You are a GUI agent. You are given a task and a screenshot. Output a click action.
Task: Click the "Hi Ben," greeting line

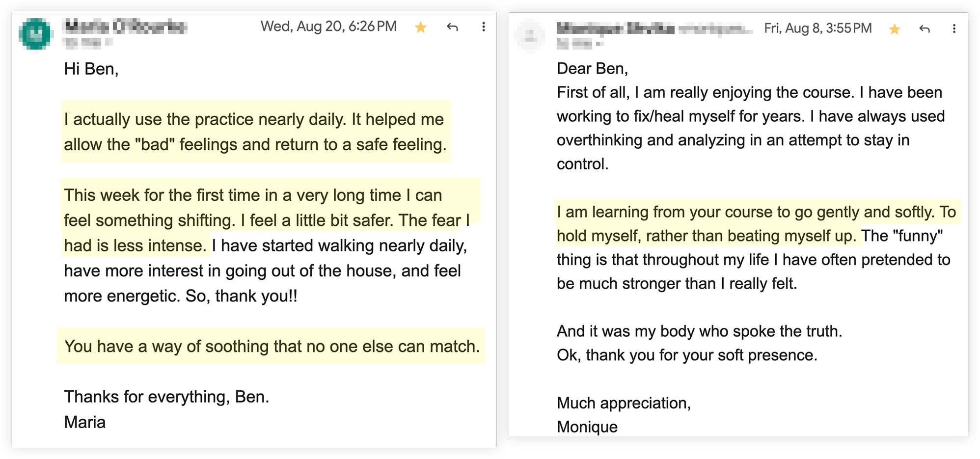coord(91,69)
